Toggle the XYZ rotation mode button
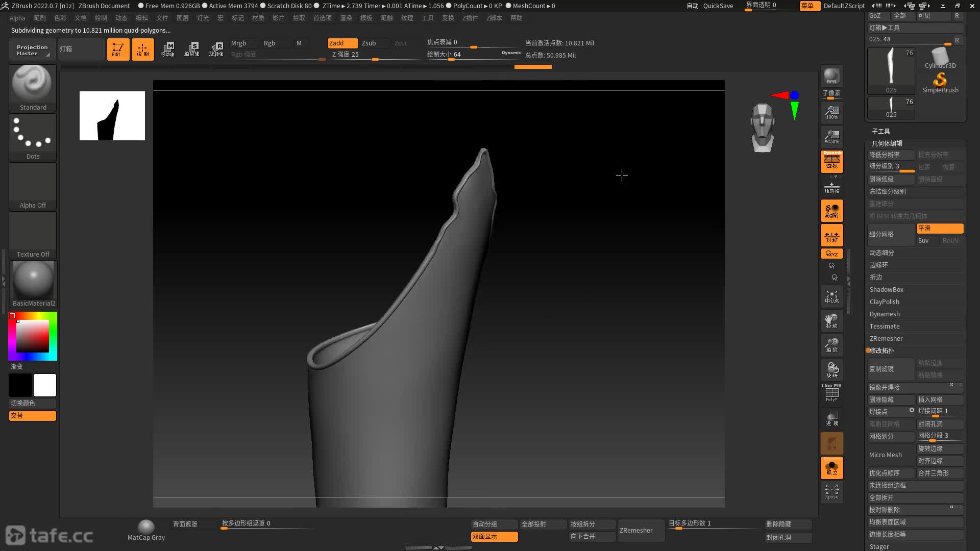The height and width of the screenshot is (551, 980). pyautogui.click(x=831, y=254)
